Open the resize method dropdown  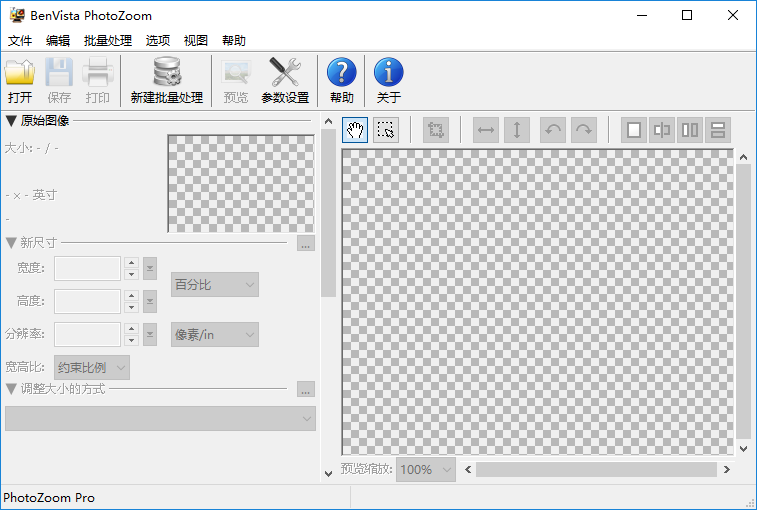tap(160, 418)
